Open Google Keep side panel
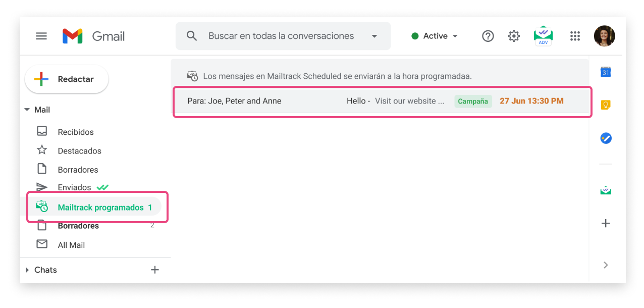This screenshot has width=644, height=308. 606,105
